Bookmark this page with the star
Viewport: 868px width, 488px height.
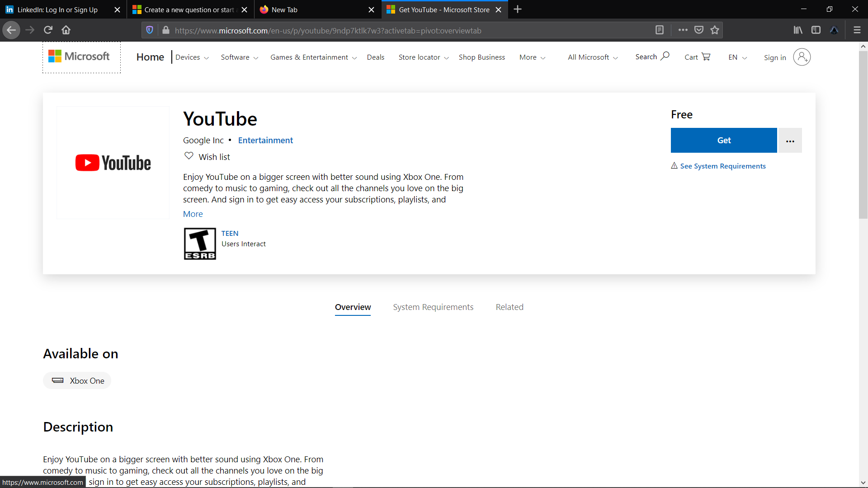pos(715,30)
